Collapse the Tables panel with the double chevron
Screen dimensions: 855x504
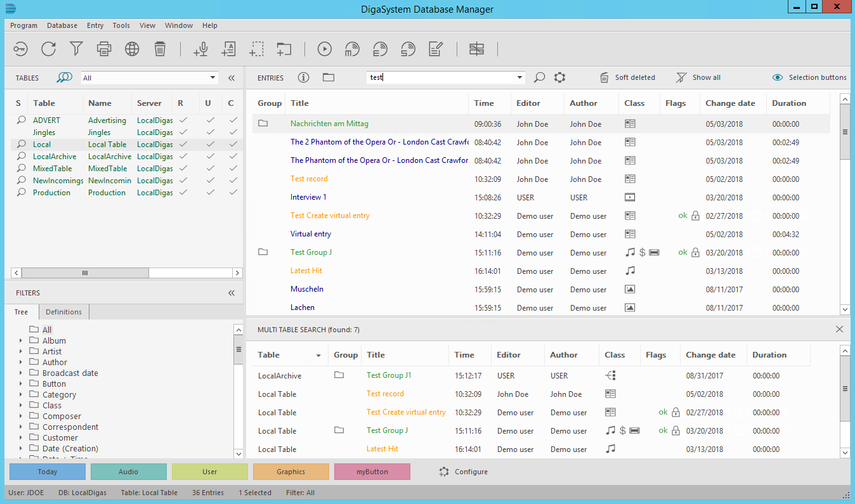coord(231,77)
